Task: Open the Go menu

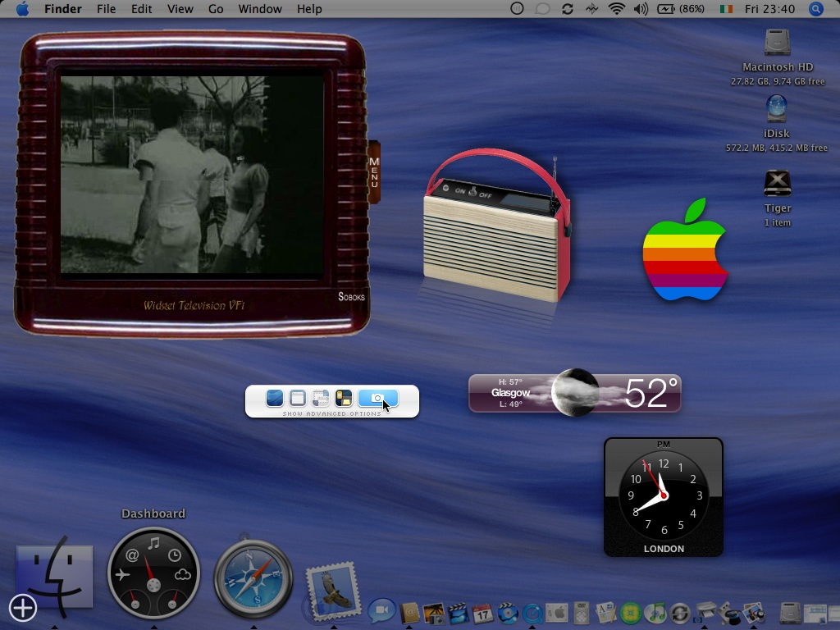Action: 216,9
